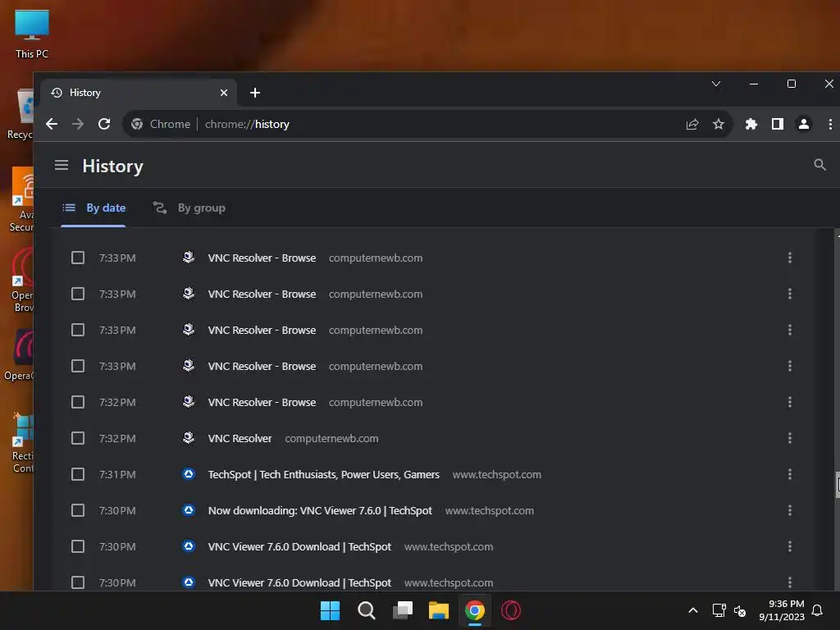Image resolution: width=840 pixels, height=630 pixels.
Task: Switch to the By group tab
Action: 189,208
